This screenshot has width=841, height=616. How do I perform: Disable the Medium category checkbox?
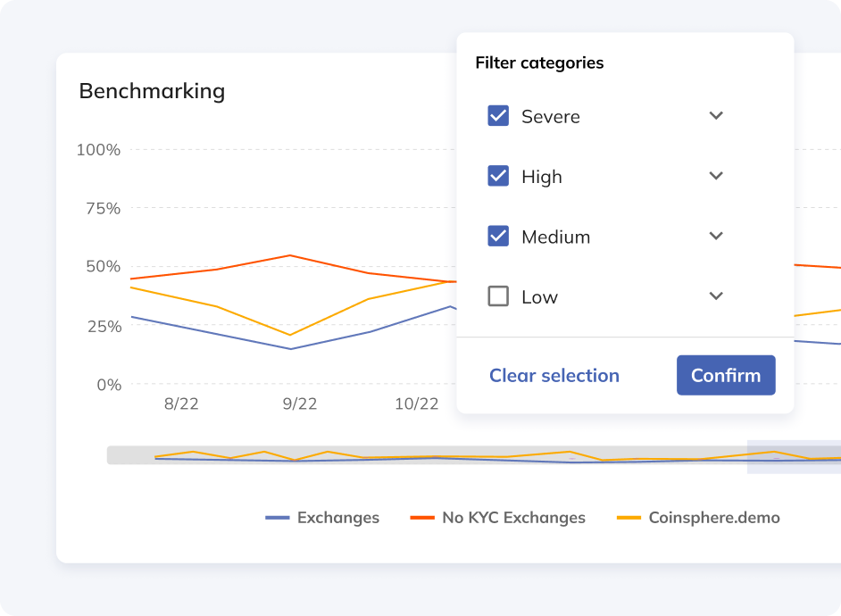tap(498, 237)
